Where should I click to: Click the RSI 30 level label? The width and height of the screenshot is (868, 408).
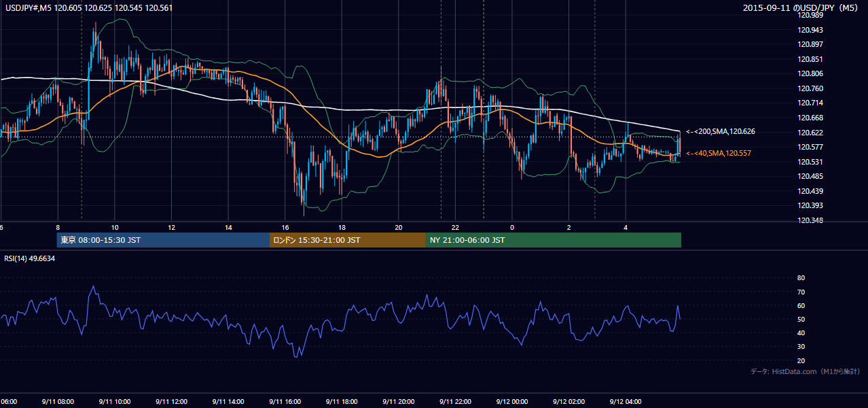[x=801, y=347]
